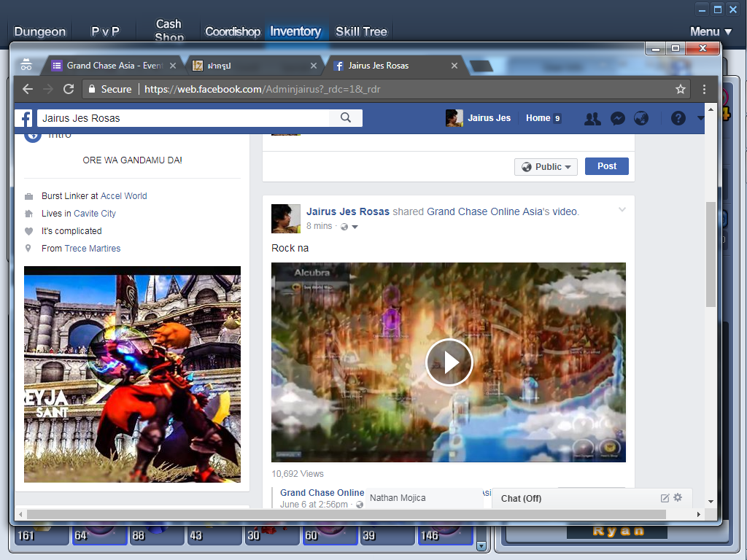The image size is (747, 560).
Task: Open the Trece Martires link
Action: [x=93, y=248]
